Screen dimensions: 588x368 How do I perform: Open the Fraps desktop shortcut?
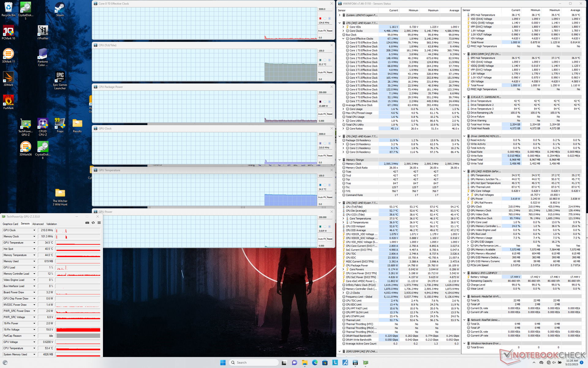(x=60, y=125)
